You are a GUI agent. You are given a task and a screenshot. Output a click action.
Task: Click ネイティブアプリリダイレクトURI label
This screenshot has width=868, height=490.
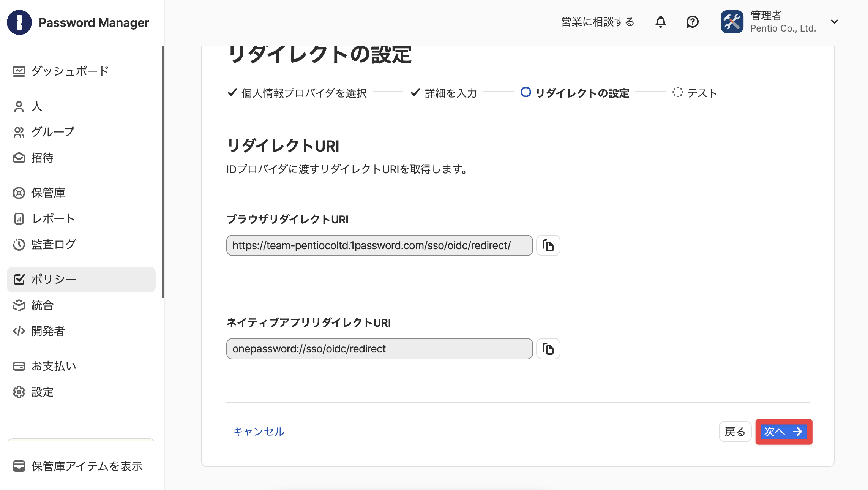[x=309, y=322]
